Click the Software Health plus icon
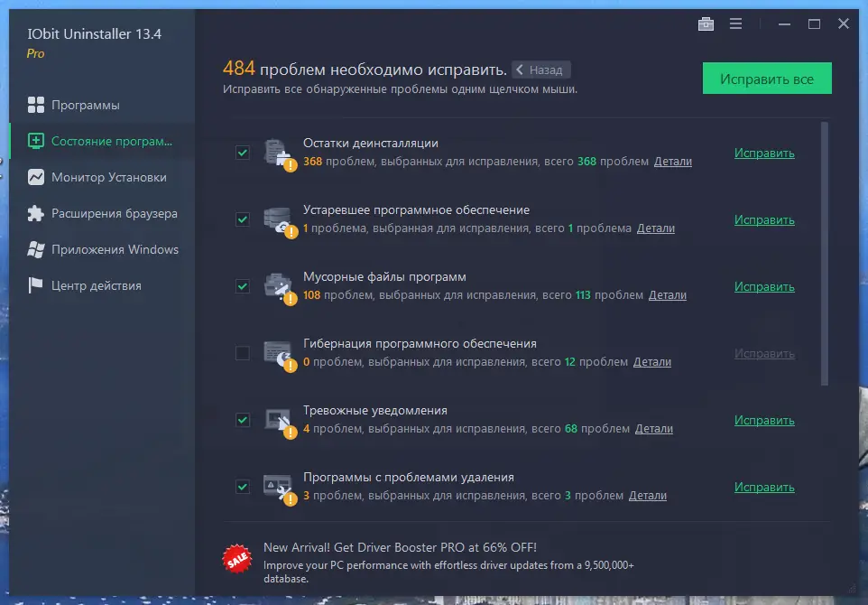Screen dimensions: 868x605 click(36, 141)
